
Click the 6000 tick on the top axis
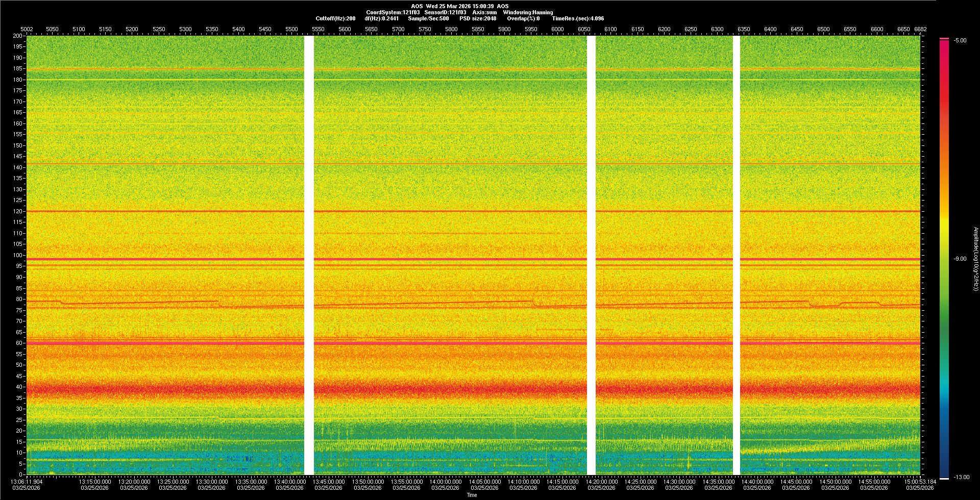[x=557, y=29]
